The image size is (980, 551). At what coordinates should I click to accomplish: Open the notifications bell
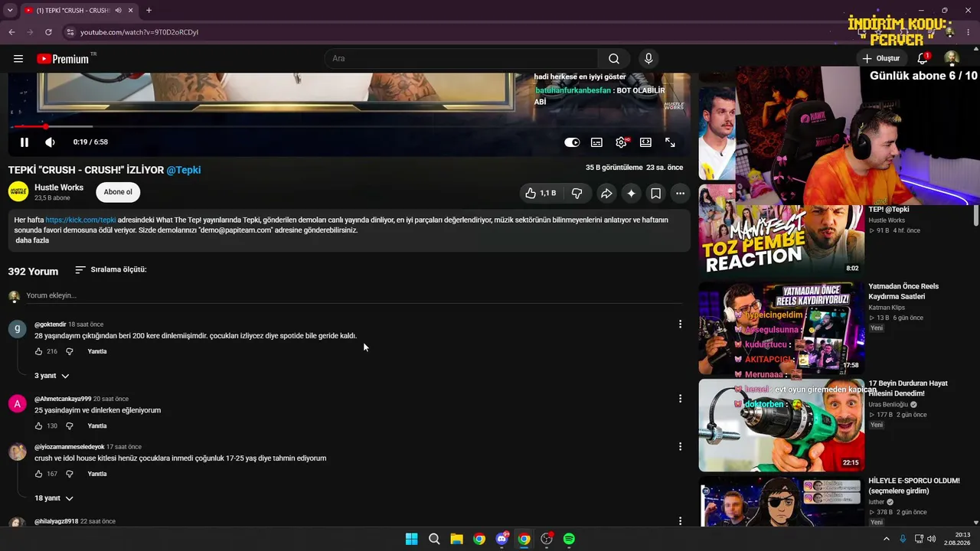tap(923, 59)
